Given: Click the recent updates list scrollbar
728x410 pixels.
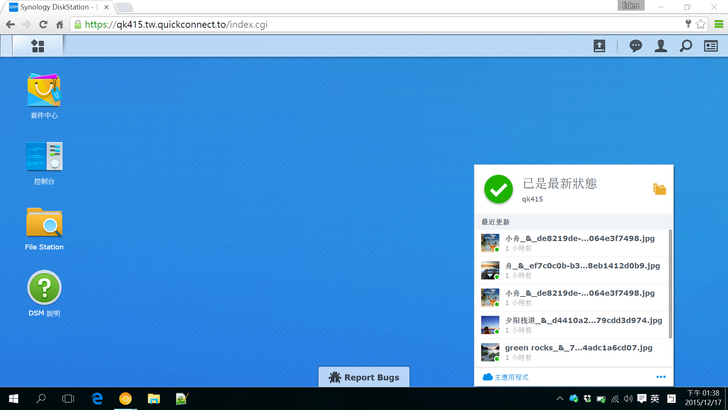Looking at the screenshot, I should [670, 283].
